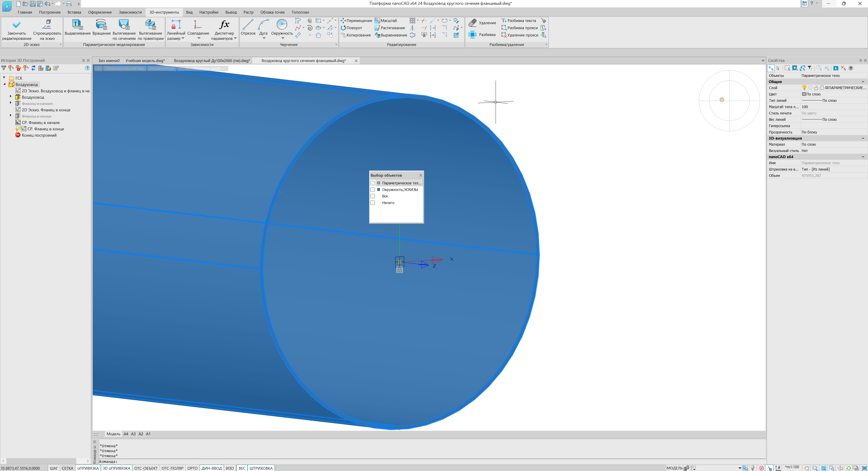
Task: Select the Отрезок line drawing tool
Action: coord(248,25)
